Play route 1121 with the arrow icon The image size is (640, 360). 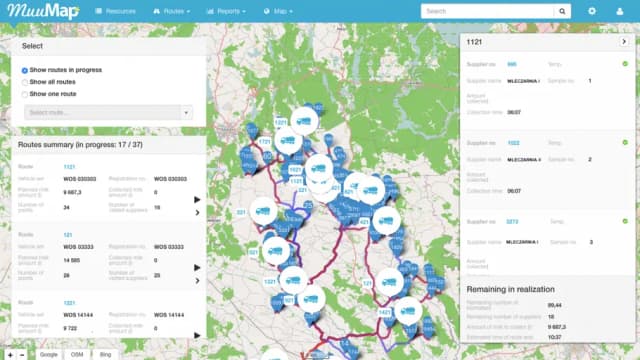(x=197, y=200)
